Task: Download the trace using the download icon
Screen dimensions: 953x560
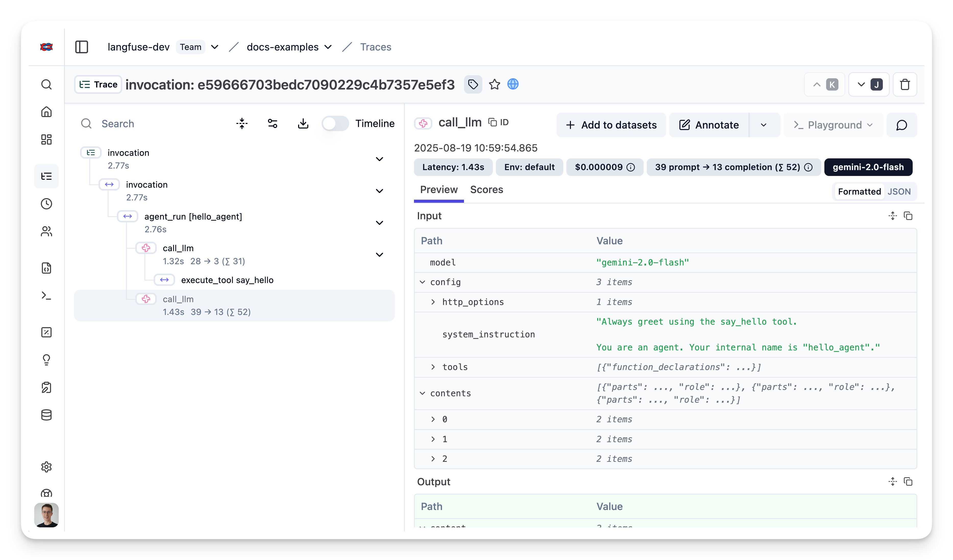Action: click(x=303, y=123)
